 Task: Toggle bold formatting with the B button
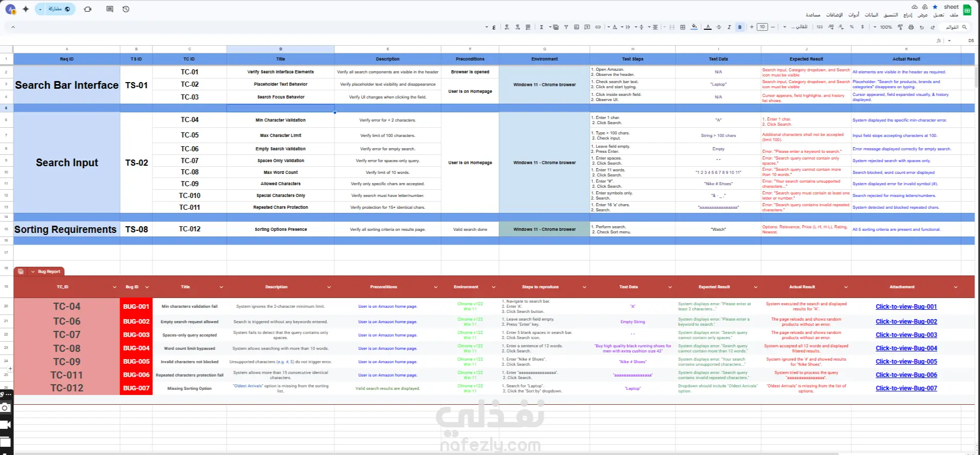(739, 27)
